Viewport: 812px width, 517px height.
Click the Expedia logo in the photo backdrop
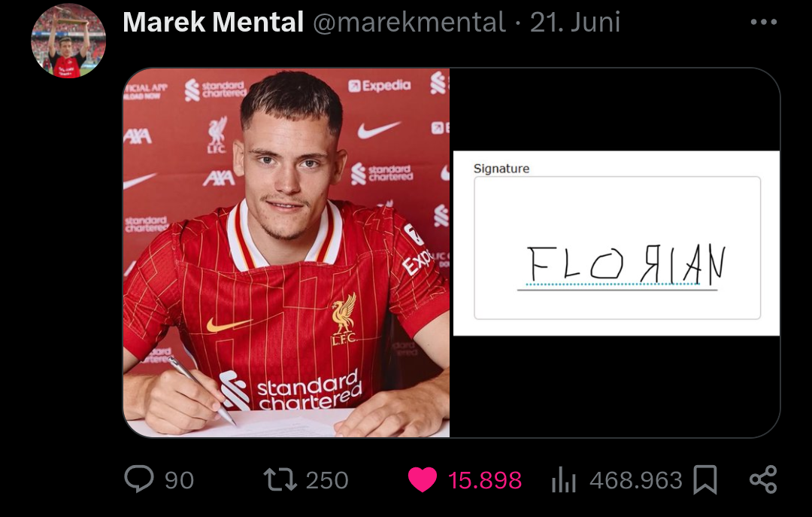click(380, 86)
